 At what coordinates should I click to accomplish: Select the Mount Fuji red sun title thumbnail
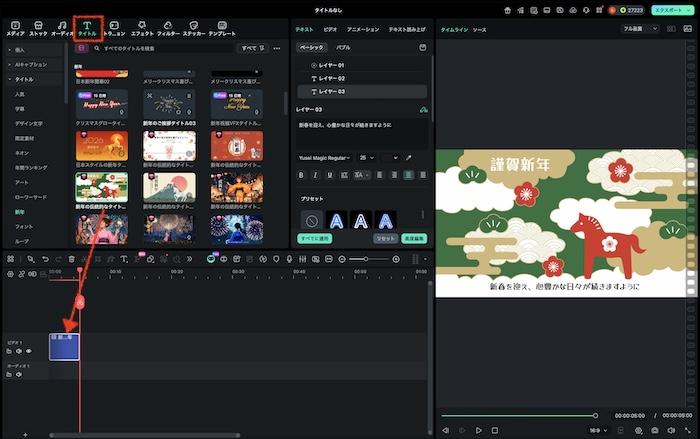(169, 187)
